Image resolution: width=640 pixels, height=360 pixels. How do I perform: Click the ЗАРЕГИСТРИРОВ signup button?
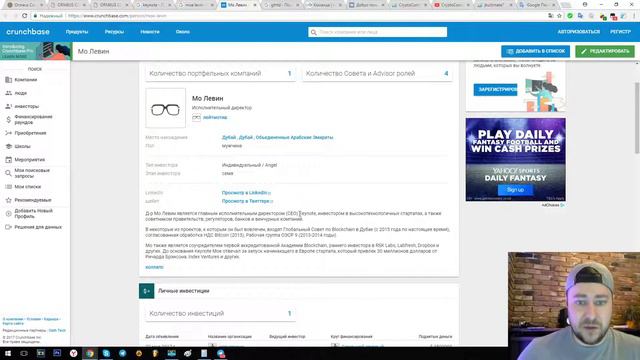pos(495,89)
